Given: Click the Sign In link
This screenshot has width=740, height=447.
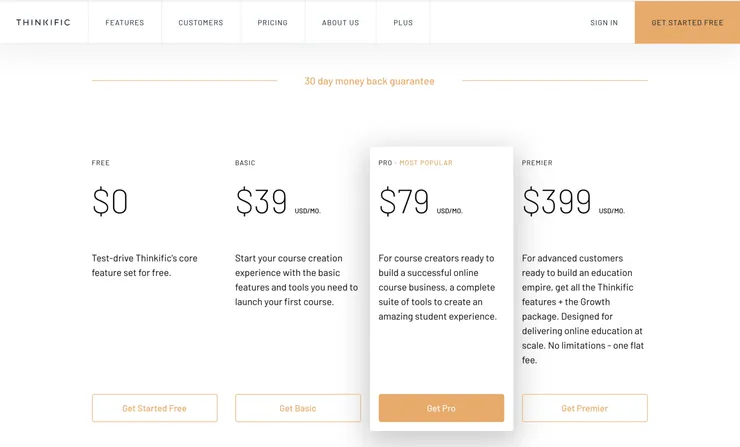Looking at the screenshot, I should point(604,22).
